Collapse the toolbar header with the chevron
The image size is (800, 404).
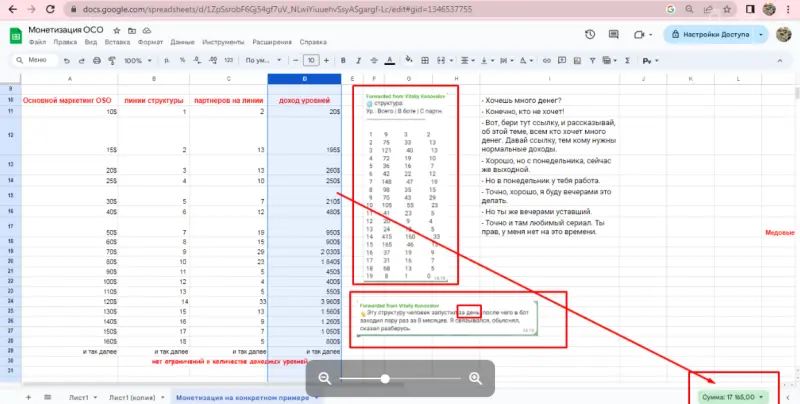(x=780, y=60)
